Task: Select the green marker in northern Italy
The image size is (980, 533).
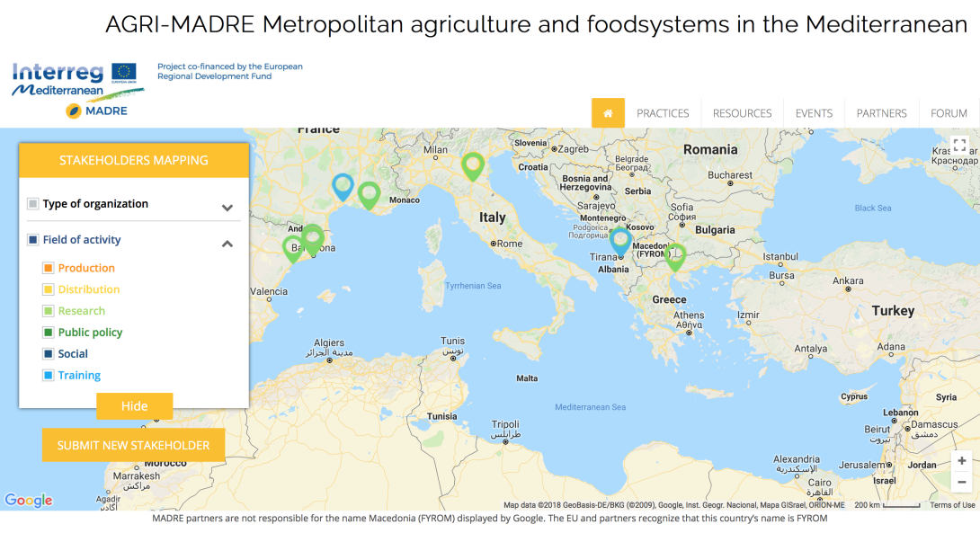Action: coord(473,167)
